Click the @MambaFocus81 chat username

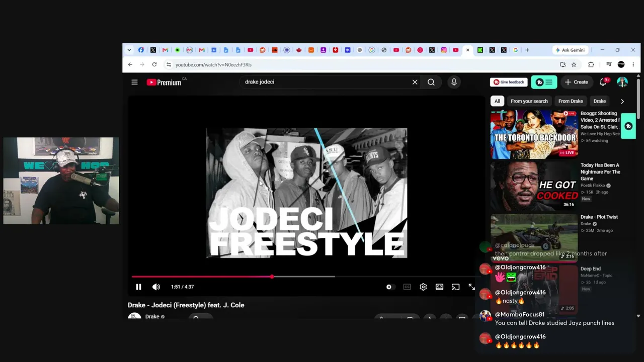point(520,315)
